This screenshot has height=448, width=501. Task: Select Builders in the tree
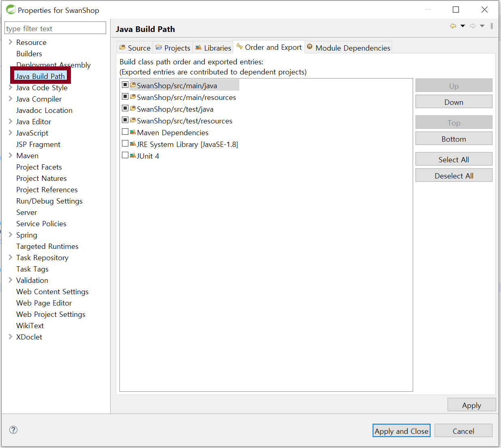(29, 53)
